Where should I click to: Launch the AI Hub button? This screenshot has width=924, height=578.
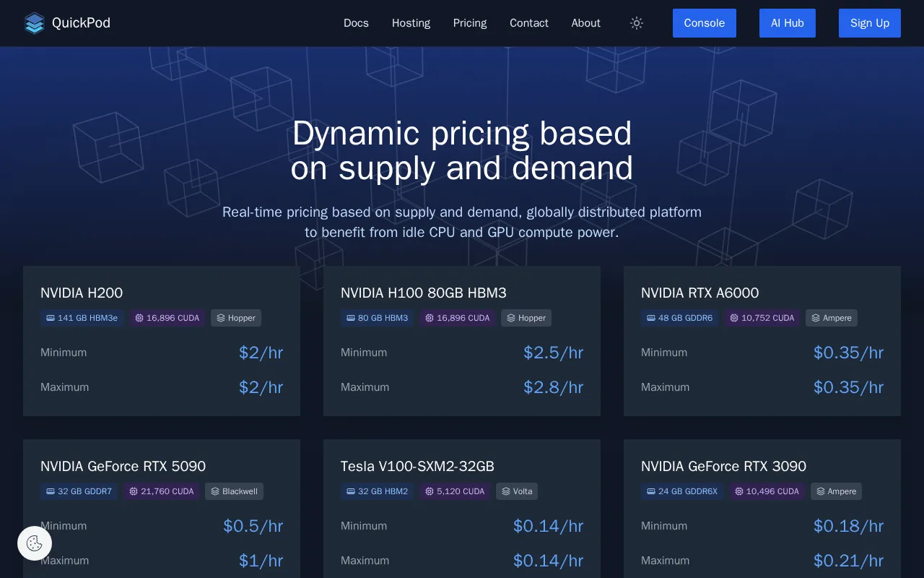point(788,23)
